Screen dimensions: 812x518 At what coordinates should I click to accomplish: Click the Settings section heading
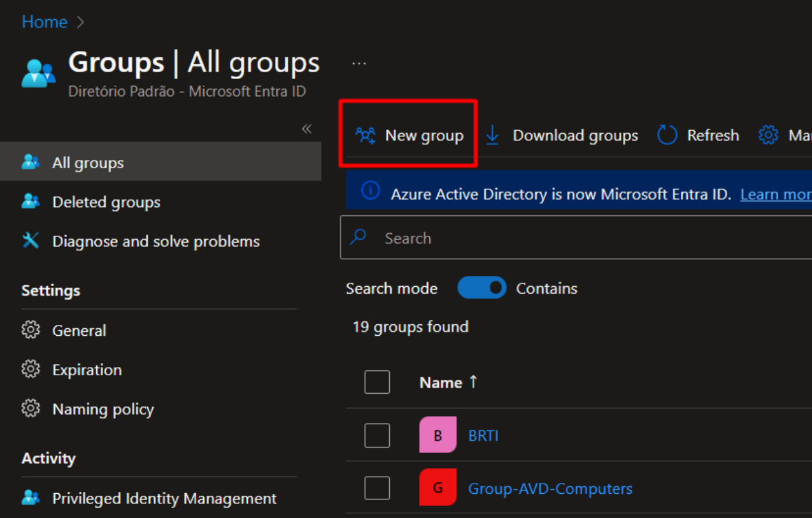point(51,291)
